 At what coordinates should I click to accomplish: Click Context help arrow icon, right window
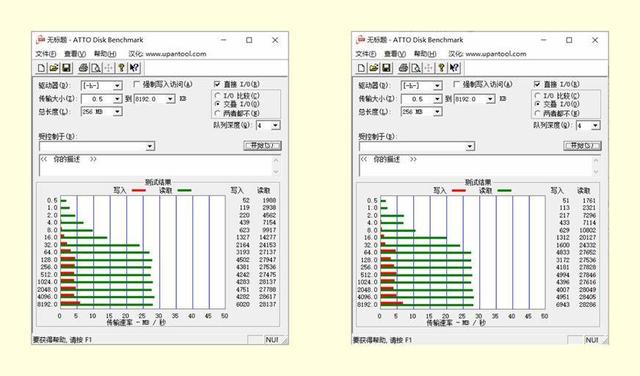(454, 68)
